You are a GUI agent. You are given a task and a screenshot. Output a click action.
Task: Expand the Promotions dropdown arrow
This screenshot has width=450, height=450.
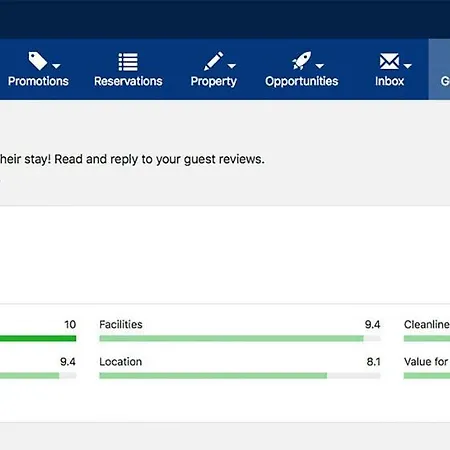click(x=56, y=66)
